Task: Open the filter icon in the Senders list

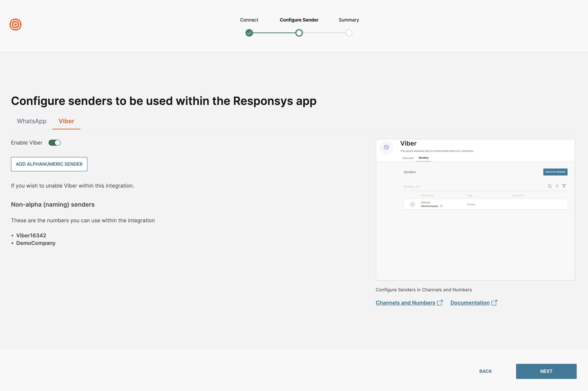Action: [564, 186]
